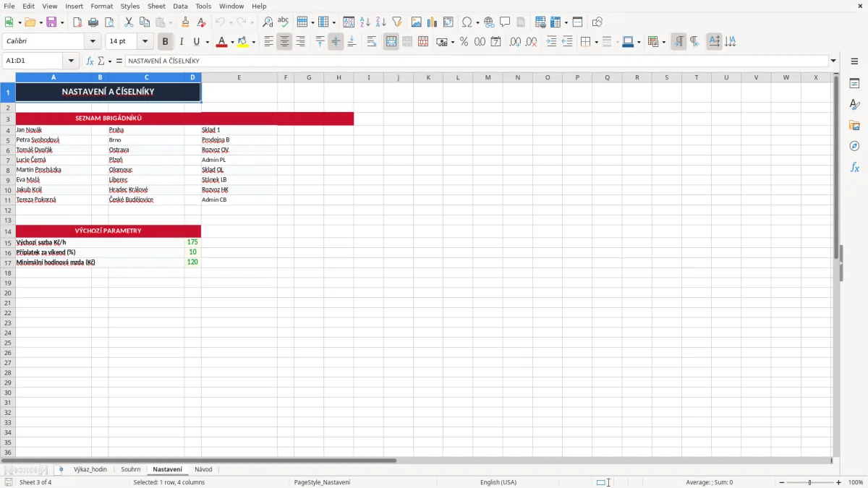Insert a chart using the toolbar icon
This screenshot has height=488, width=868.
click(432, 22)
